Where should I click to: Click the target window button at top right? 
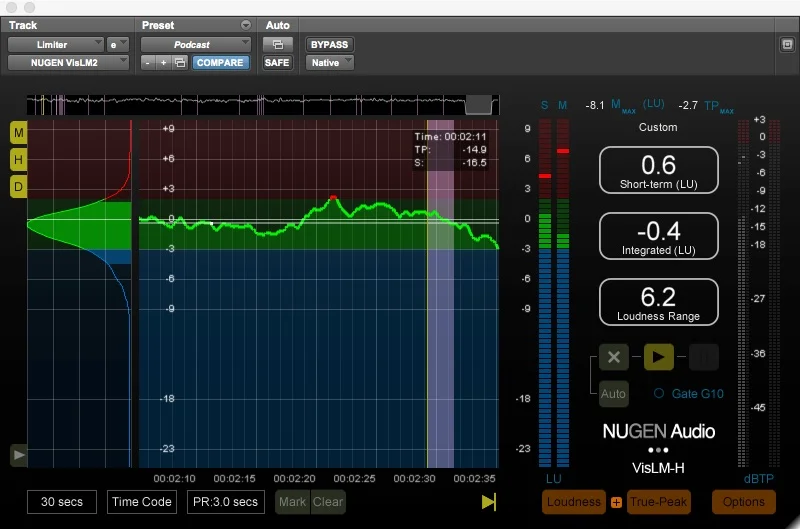[787, 44]
